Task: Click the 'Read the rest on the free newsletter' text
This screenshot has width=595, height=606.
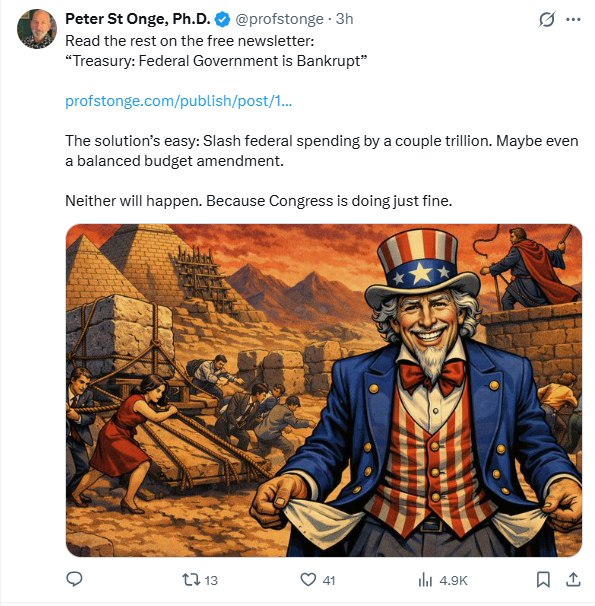Action: 190,41
